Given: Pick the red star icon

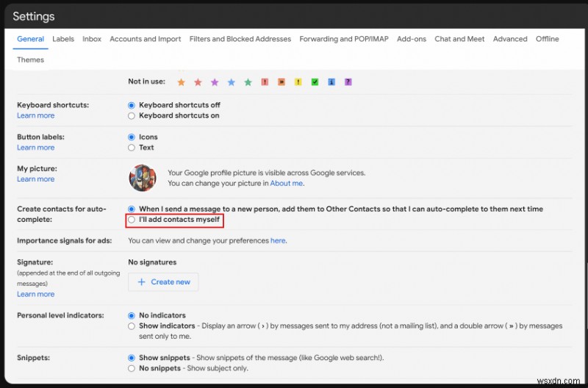Looking at the screenshot, I should point(198,82).
